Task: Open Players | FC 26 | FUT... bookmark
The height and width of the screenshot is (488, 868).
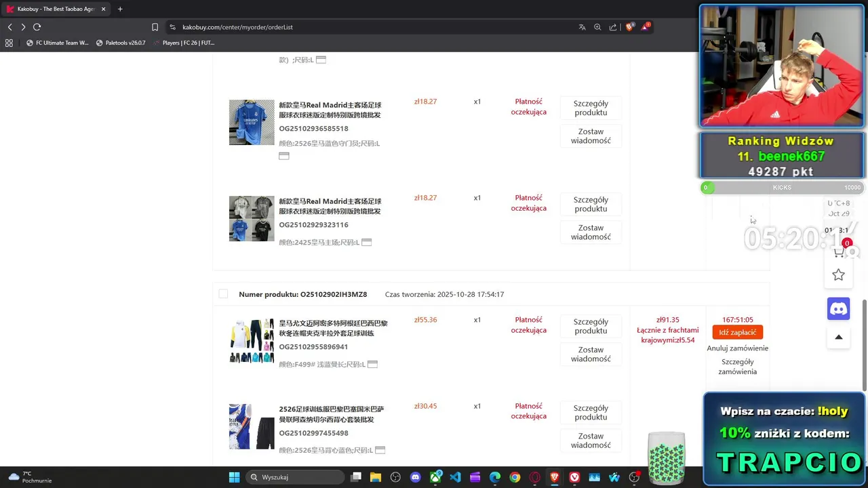Action: click(x=183, y=43)
